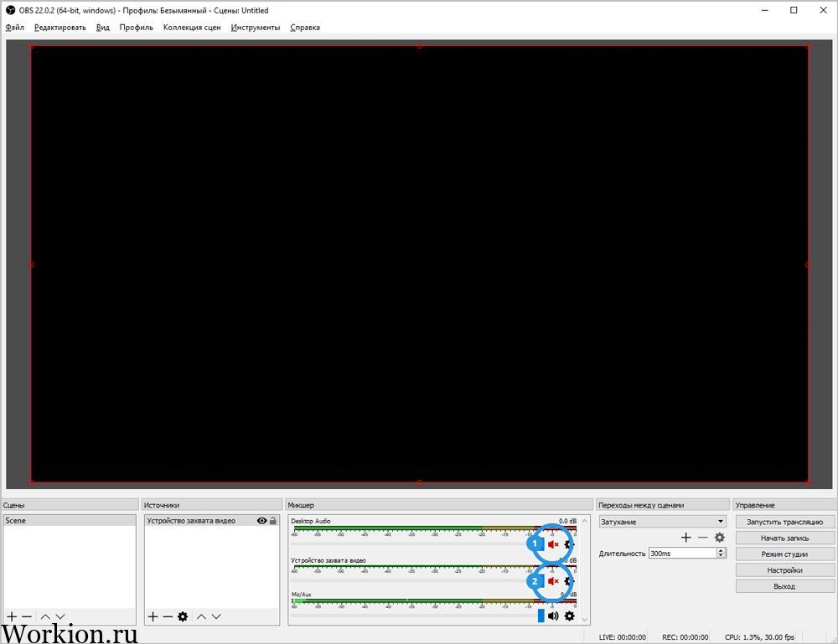Viewport: 838px width, 644px height.
Task: Click the Начать запись button
Action: 784,538
